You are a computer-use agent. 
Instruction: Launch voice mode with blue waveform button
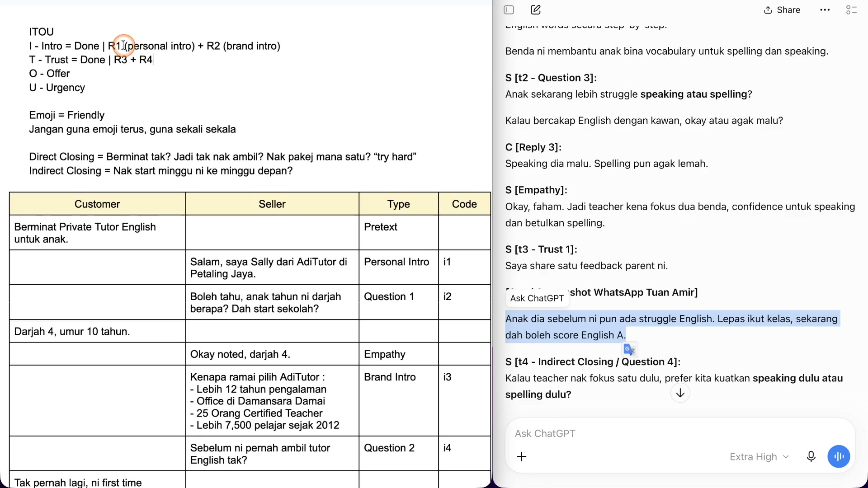(839, 456)
